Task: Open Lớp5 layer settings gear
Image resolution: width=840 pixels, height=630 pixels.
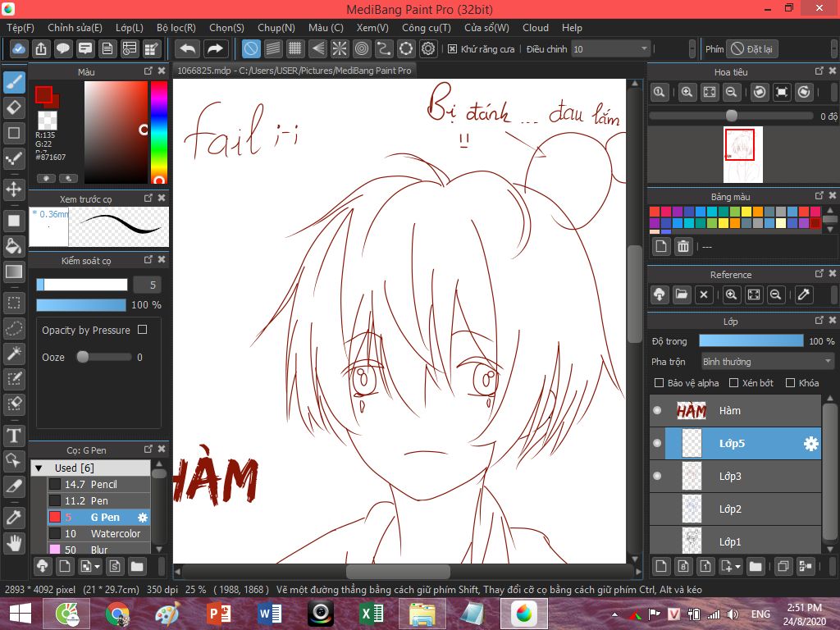Action: coord(811,444)
